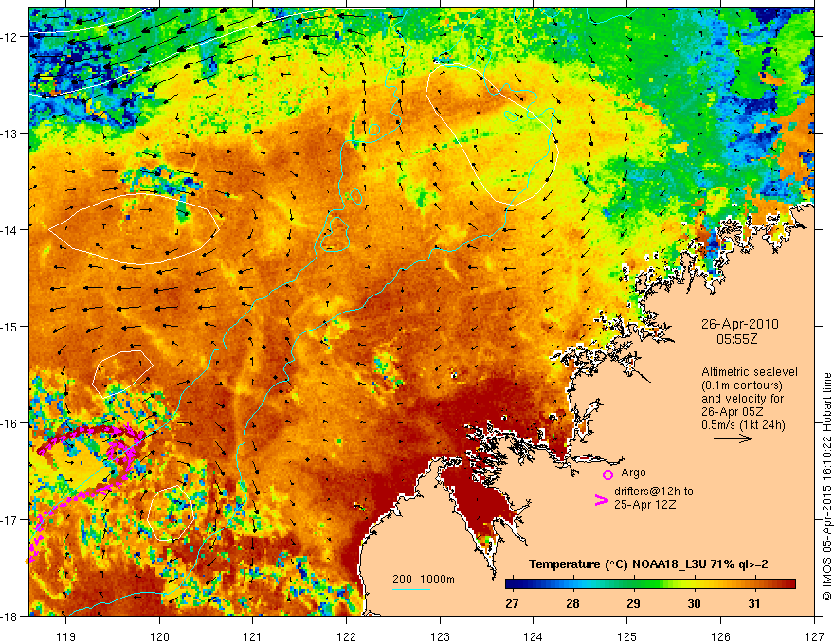Viewport: 834px width, 644px height.
Task: Click the 0.5m/s (1kt 24h) label
Action: pyautogui.click(x=743, y=425)
